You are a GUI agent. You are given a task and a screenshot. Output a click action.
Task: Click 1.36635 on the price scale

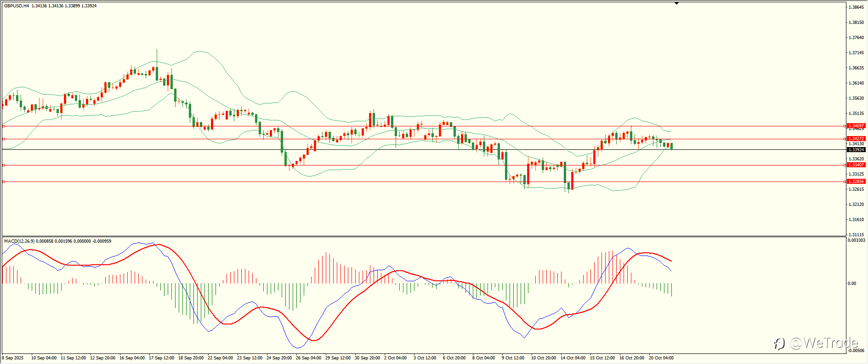(x=856, y=68)
